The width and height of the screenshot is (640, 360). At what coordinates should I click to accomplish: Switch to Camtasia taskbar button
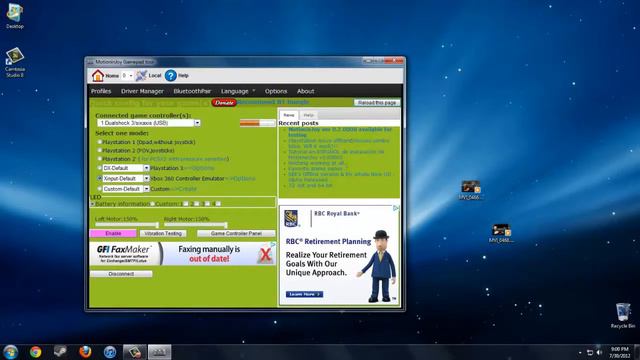[135, 352]
